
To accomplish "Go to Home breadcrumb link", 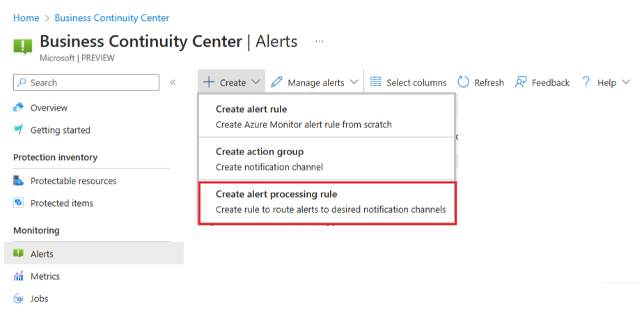I will 26,18.
